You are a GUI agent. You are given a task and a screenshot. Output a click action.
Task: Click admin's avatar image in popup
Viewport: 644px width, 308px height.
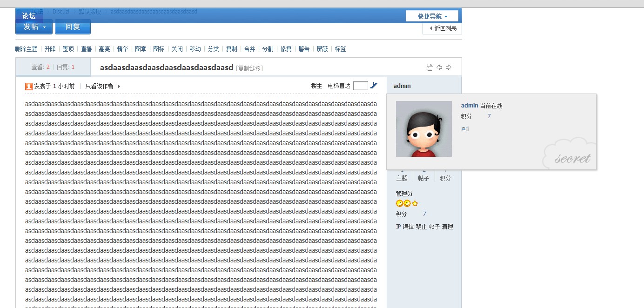tap(424, 129)
